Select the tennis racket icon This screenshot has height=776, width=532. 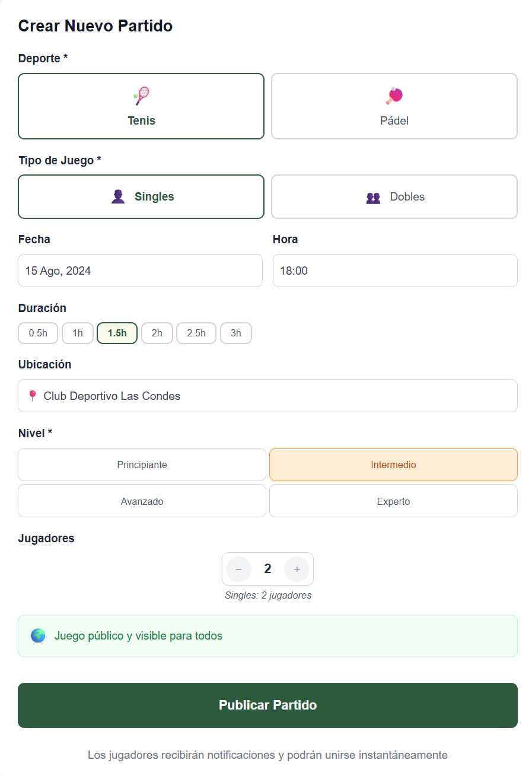coord(141,95)
